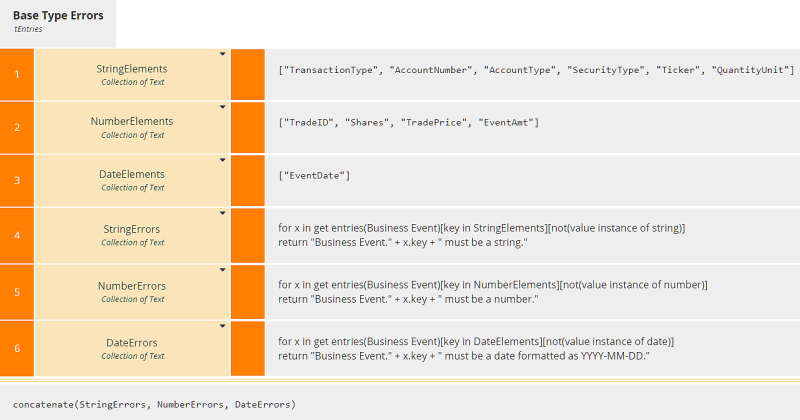Select row number 3 header
The height and width of the screenshot is (420, 800).
click(17, 180)
